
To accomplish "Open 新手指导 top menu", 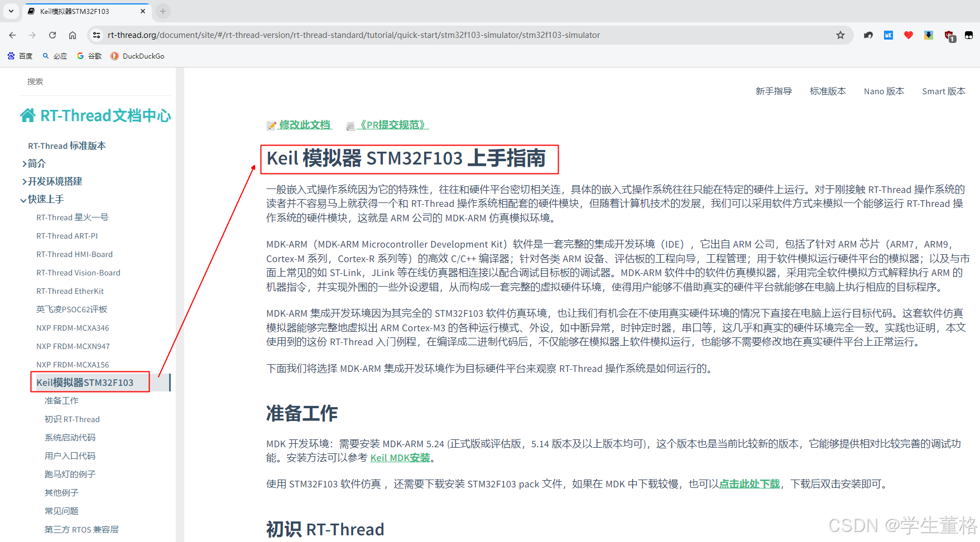I will [774, 91].
